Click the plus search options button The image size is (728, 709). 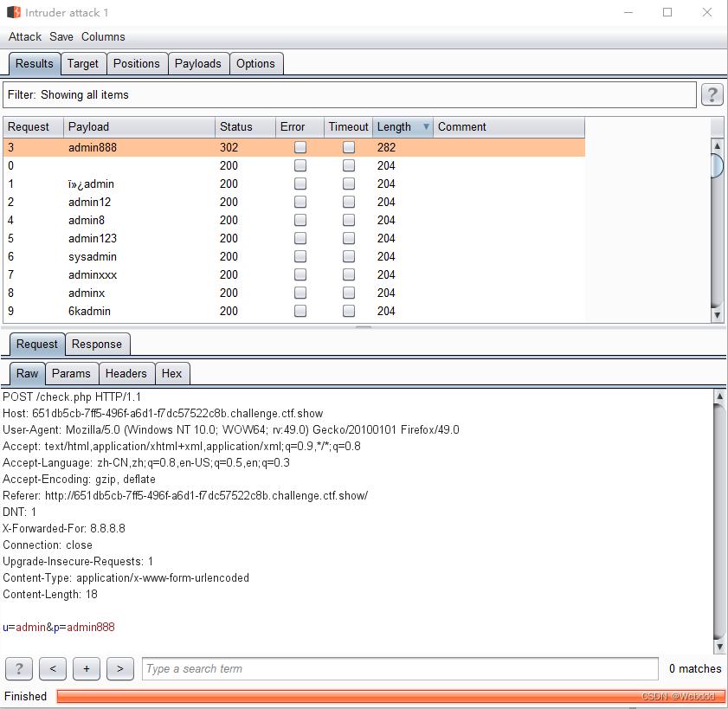pyautogui.click(x=87, y=668)
